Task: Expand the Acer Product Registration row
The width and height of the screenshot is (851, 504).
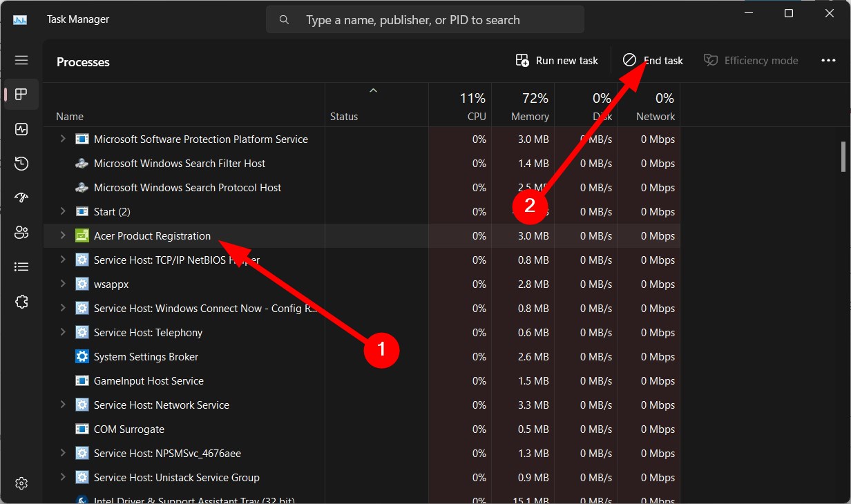Action: pyautogui.click(x=63, y=235)
